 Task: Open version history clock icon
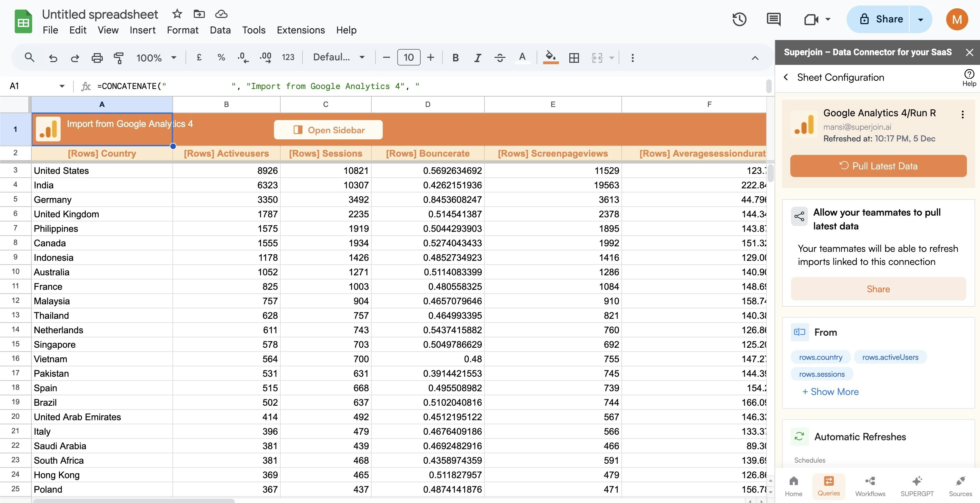pyautogui.click(x=739, y=19)
